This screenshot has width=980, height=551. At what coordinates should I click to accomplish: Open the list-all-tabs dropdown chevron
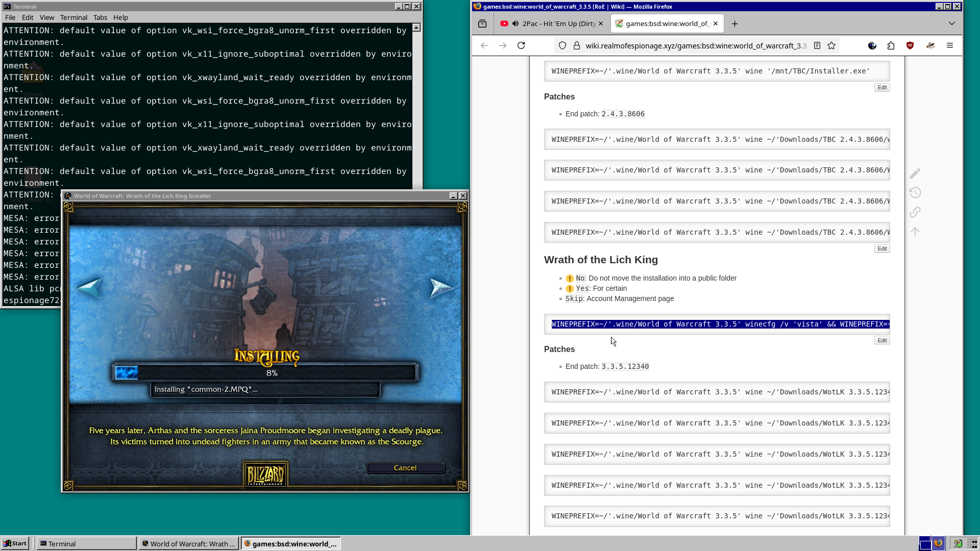[952, 23]
